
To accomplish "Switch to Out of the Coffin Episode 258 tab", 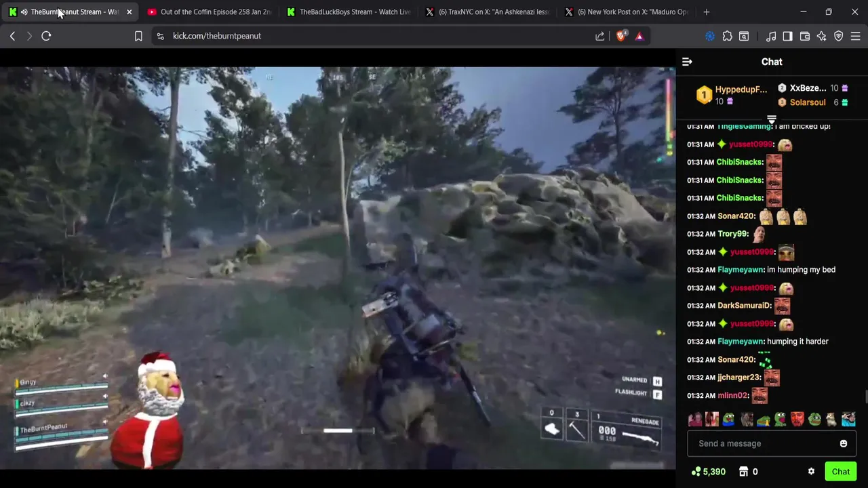I will (x=209, y=12).
